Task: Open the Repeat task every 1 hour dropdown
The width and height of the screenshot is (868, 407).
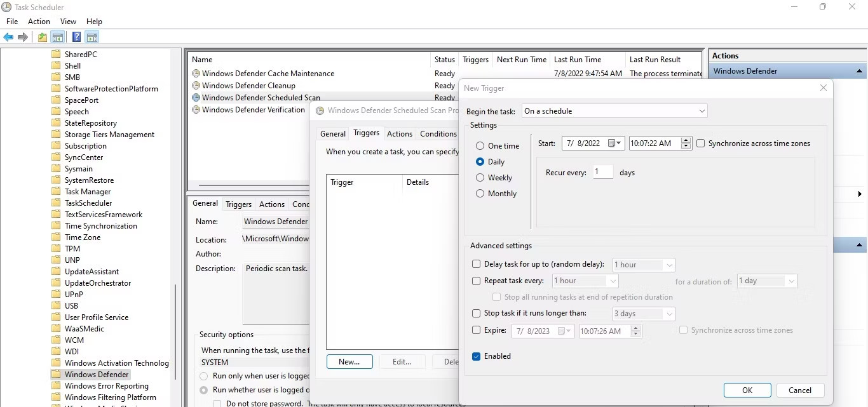Action: pos(585,281)
